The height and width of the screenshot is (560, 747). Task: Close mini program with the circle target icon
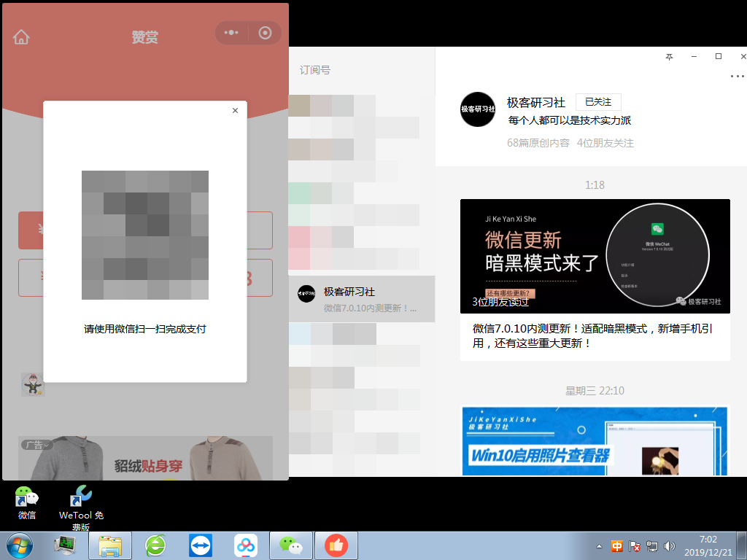tap(265, 33)
